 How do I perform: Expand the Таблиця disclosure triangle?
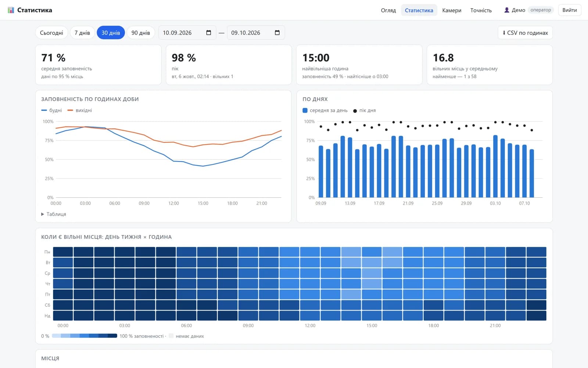click(43, 214)
